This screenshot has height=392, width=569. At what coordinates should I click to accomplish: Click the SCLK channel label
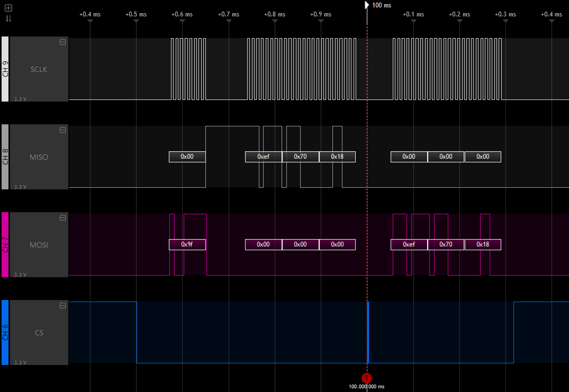[x=39, y=69]
